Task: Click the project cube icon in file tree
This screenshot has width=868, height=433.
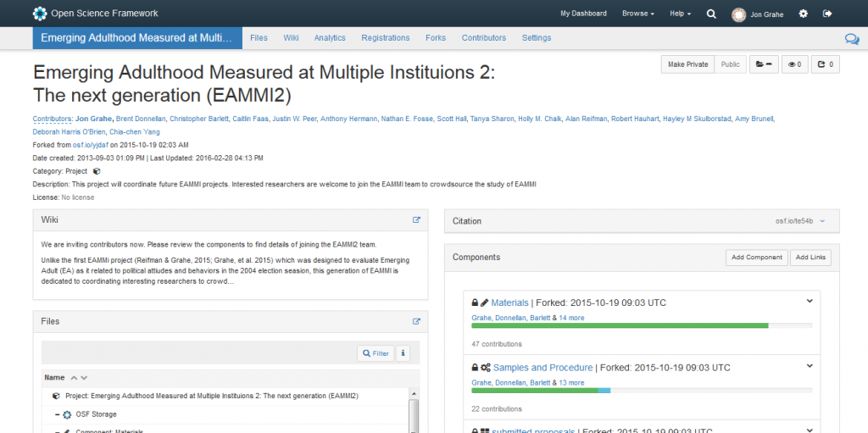Action: click(56, 396)
